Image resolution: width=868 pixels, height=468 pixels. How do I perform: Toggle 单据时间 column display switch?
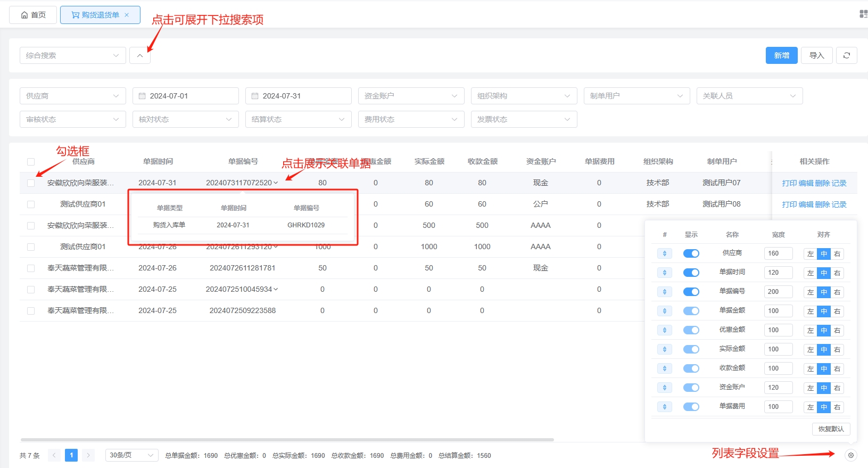tap(691, 273)
